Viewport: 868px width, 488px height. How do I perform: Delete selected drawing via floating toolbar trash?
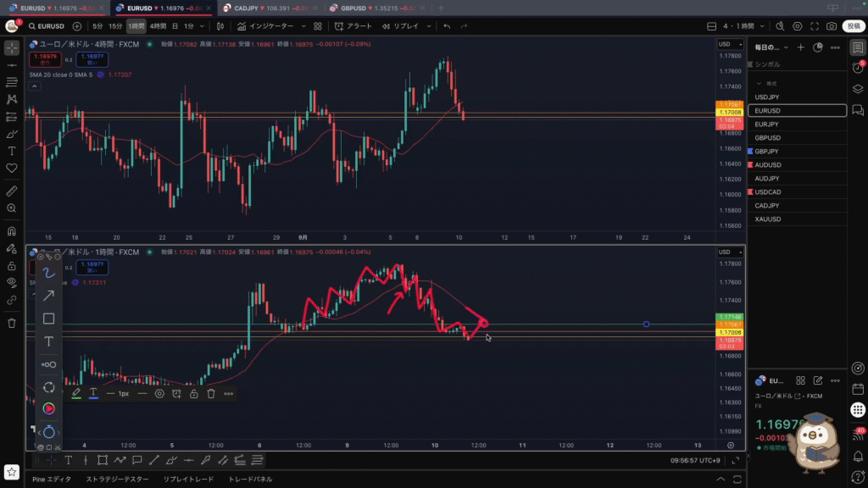coord(211,394)
